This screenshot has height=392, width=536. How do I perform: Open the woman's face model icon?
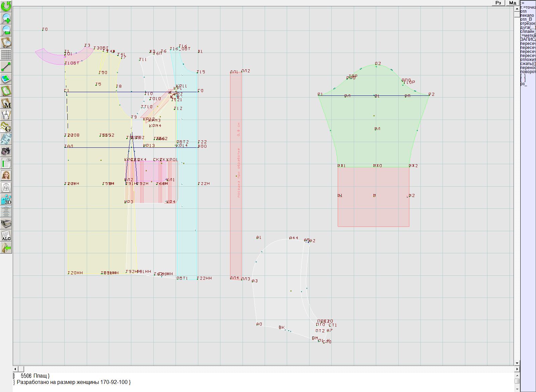tap(6, 175)
